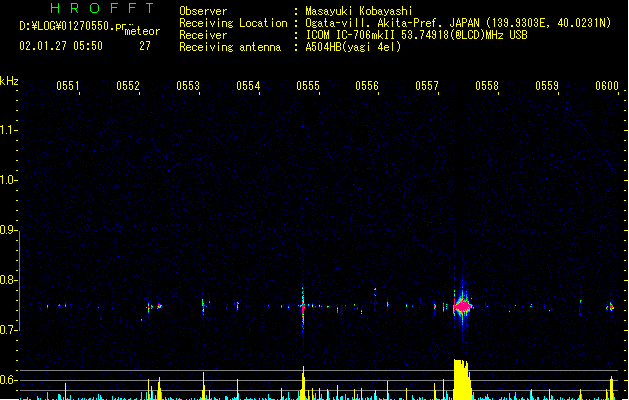Click the meteor echo at the 0600 edge
Image resolution: width=629 pixels, height=400 pixels.
[610, 307]
